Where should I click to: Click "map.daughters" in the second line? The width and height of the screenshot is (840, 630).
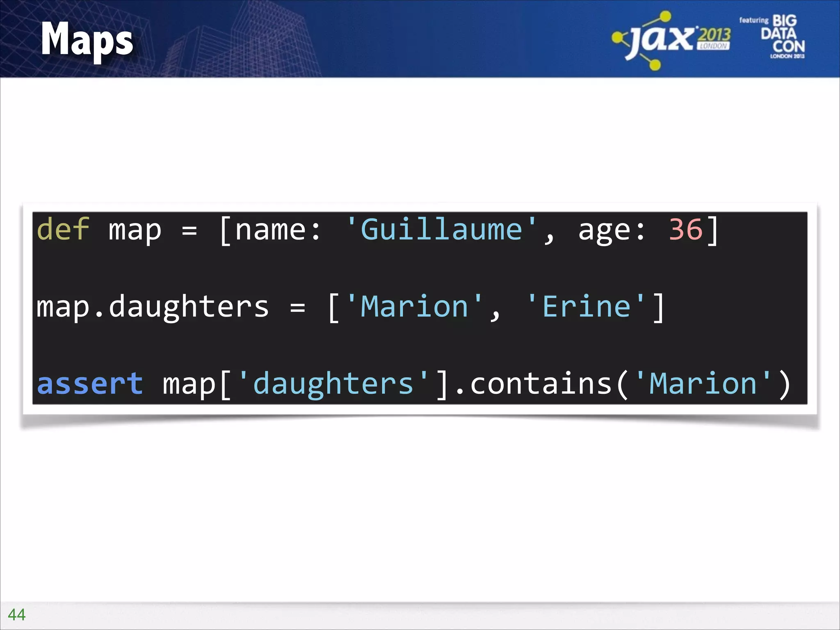click(153, 307)
